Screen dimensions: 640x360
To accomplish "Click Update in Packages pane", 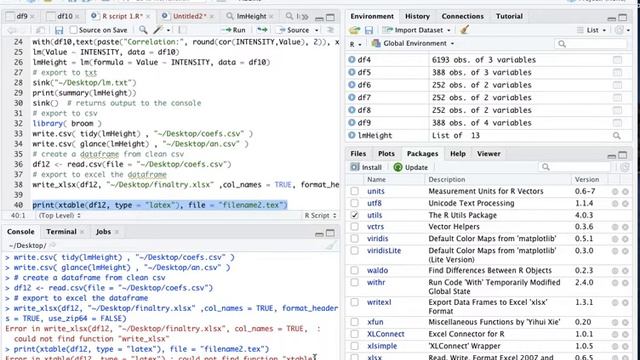I will (x=411, y=167).
